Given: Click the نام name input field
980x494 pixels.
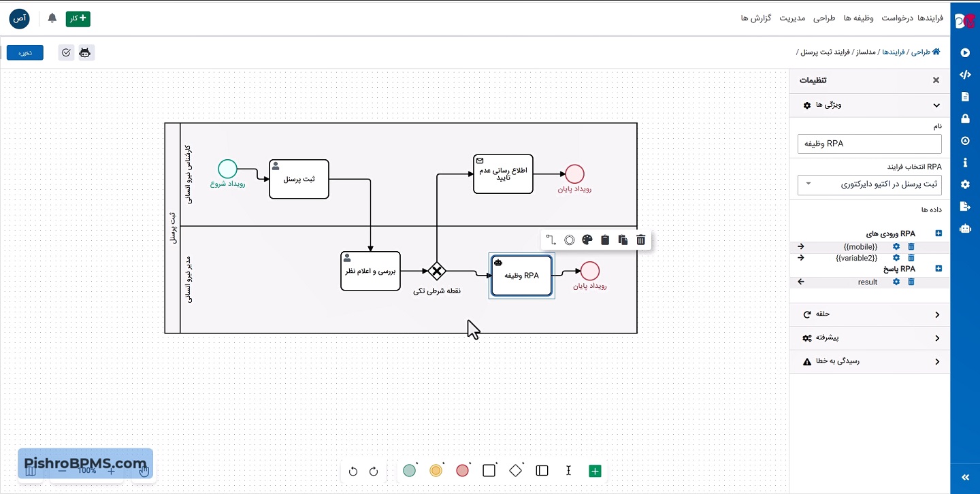Looking at the screenshot, I should click(869, 144).
